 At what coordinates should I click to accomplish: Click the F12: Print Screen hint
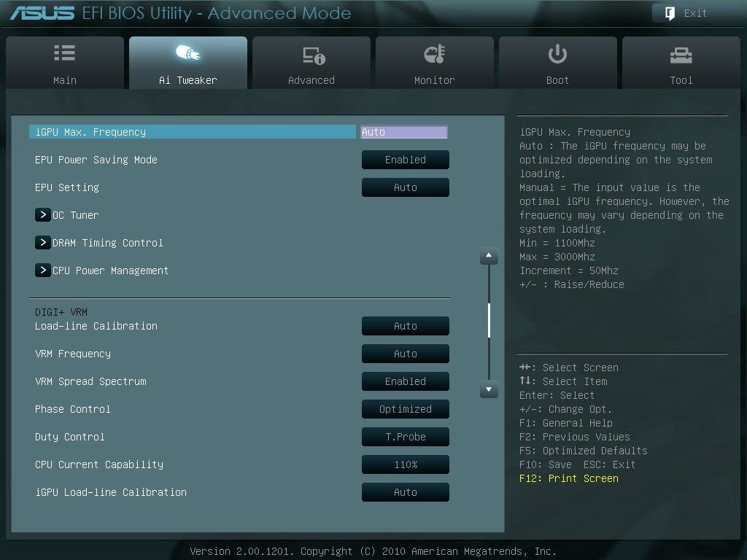pyautogui.click(x=569, y=478)
